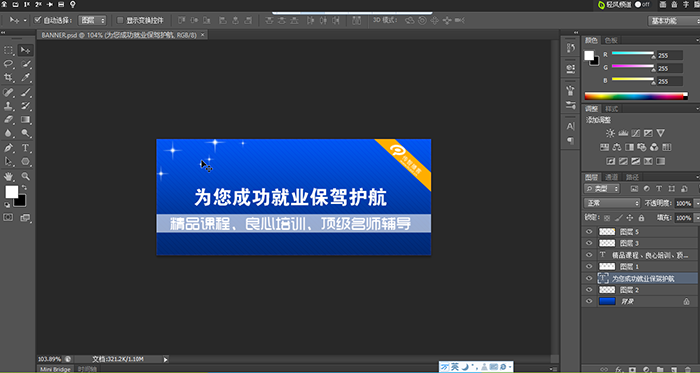Switch to the 样式 Styles tab
Viewport: 700px width, 373px height.
coord(612,108)
